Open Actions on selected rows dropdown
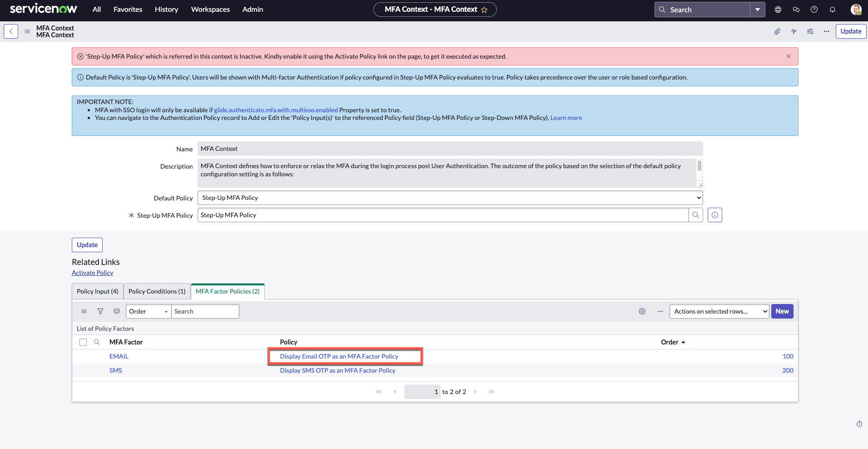 coord(719,311)
